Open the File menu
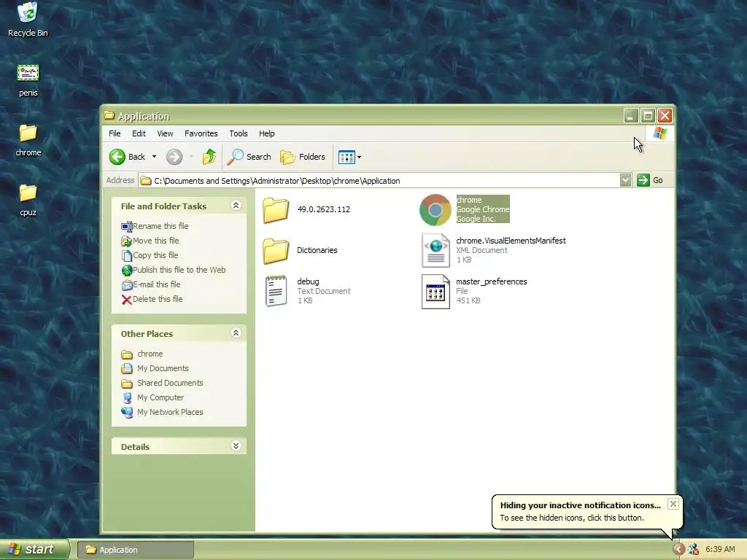The height and width of the screenshot is (560, 747). tap(115, 133)
